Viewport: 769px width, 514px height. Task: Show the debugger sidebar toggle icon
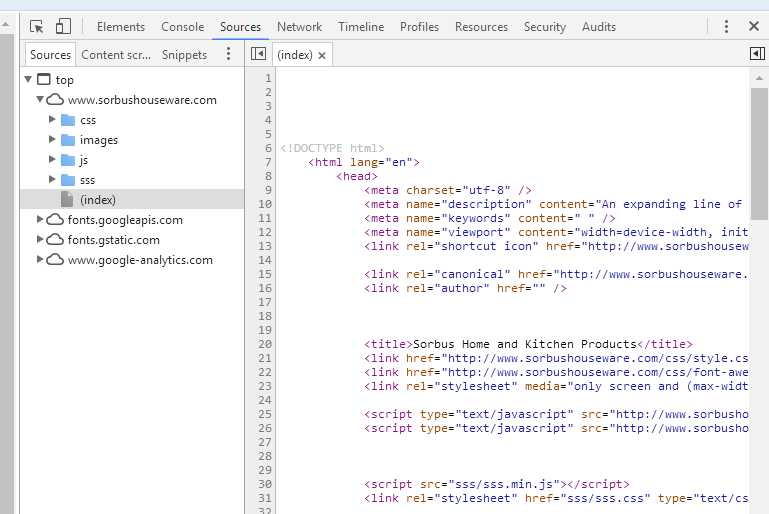tap(757, 53)
